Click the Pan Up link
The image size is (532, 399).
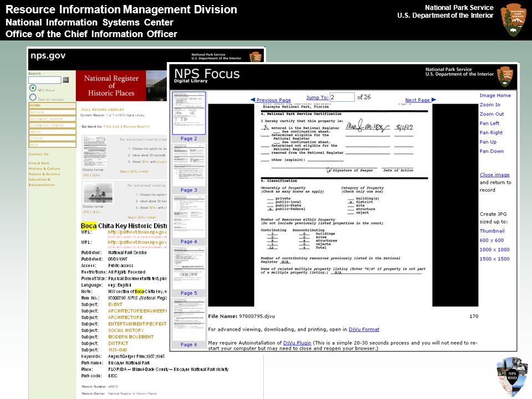point(488,142)
